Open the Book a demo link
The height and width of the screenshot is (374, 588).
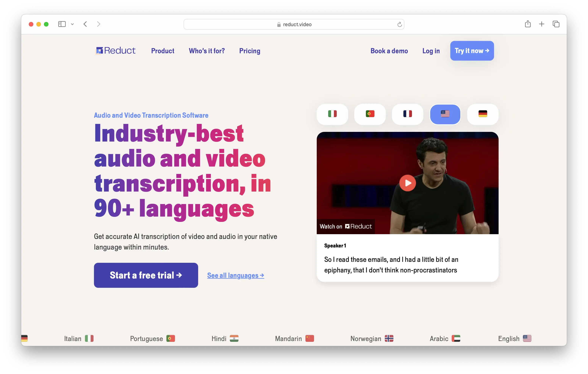tap(389, 51)
